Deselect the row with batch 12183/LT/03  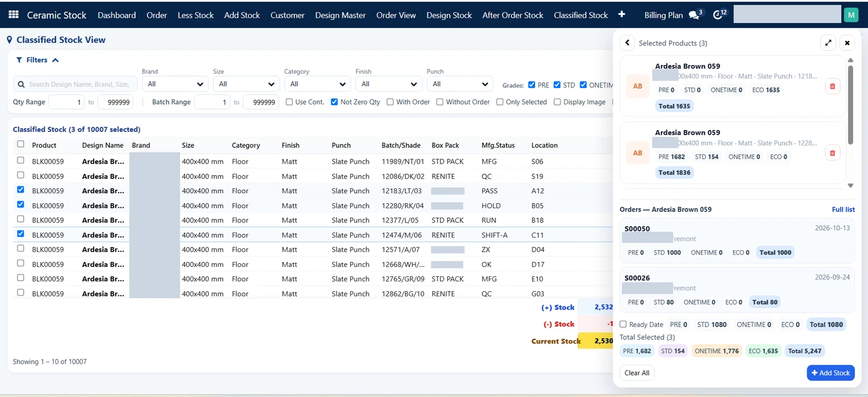[20, 190]
